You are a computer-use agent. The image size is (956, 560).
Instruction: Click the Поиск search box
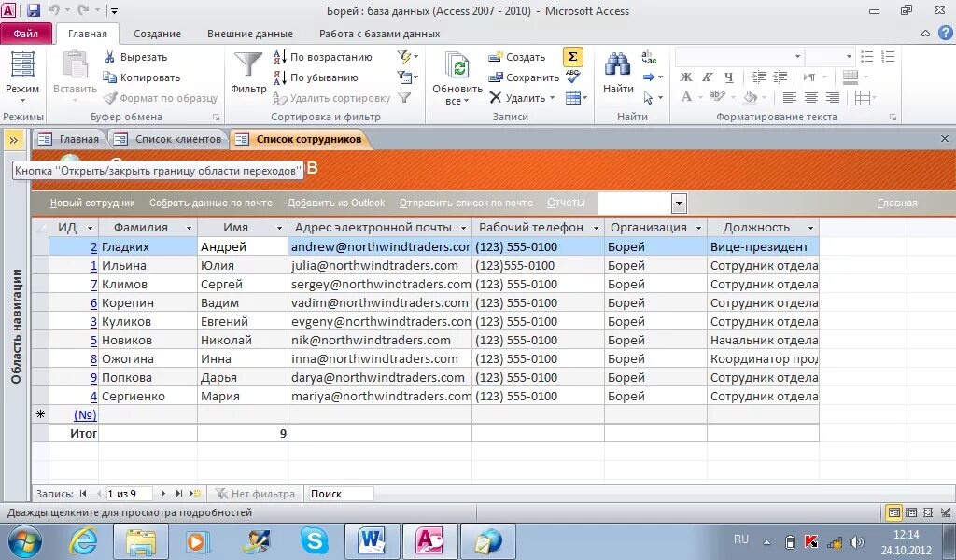(341, 494)
